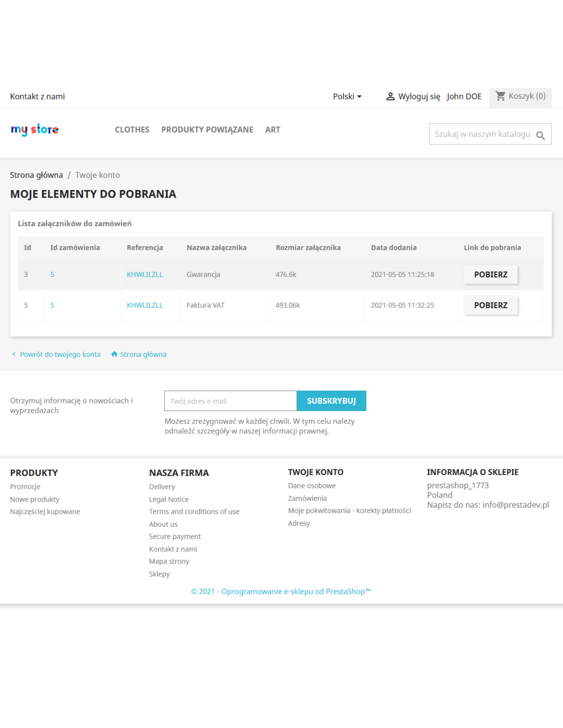Click the back chevron beside Powrót do twojego konta
Screen dimensions: 563x728
coord(14,354)
